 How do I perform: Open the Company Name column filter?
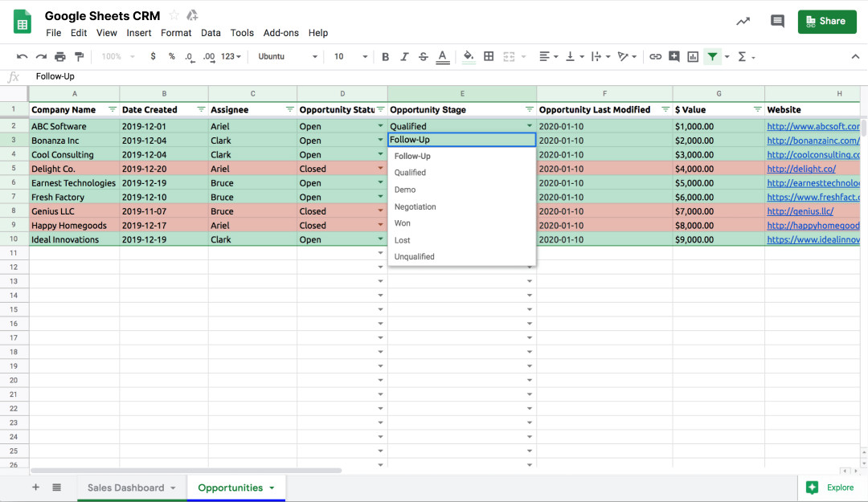[113, 109]
